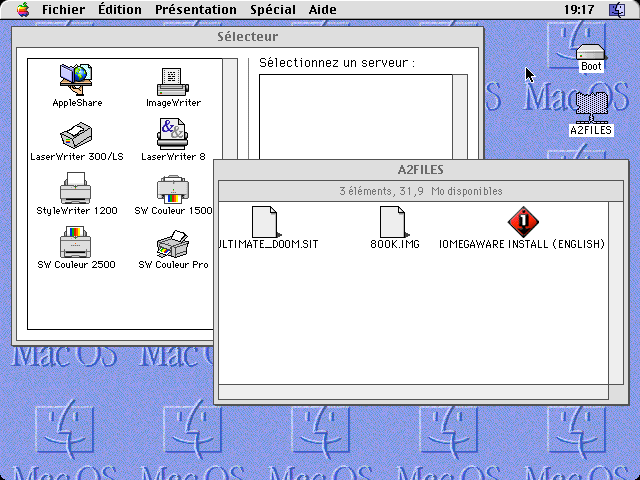Click the 'A2FILES' desktop volume label

coord(591,130)
